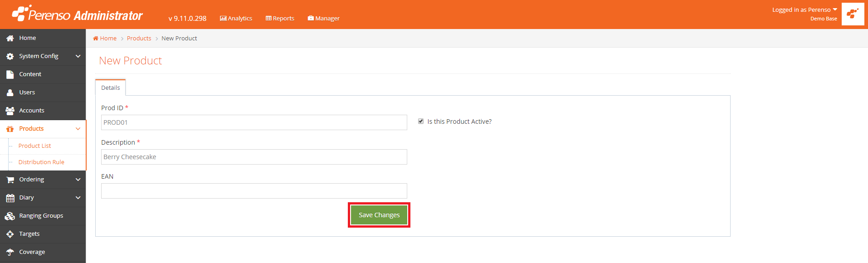This screenshot has width=868, height=263.
Task: Open Distribution Rule in sidebar
Action: pos(41,162)
